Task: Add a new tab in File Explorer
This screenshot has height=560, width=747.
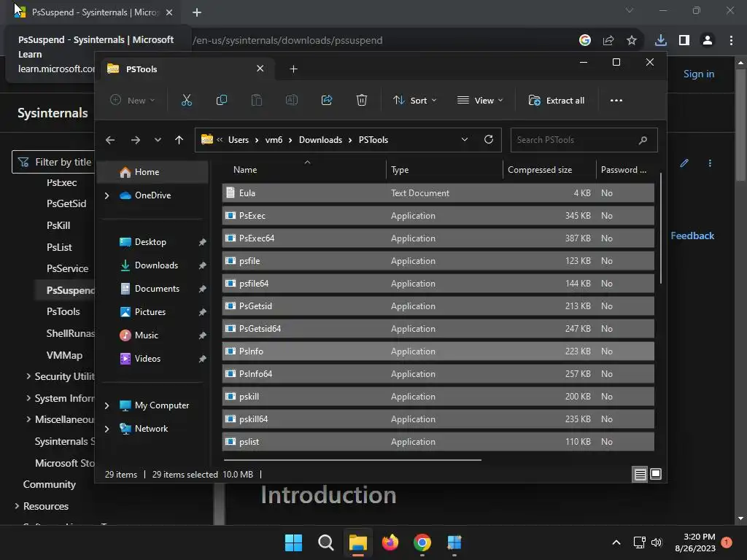Action: pos(293,69)
